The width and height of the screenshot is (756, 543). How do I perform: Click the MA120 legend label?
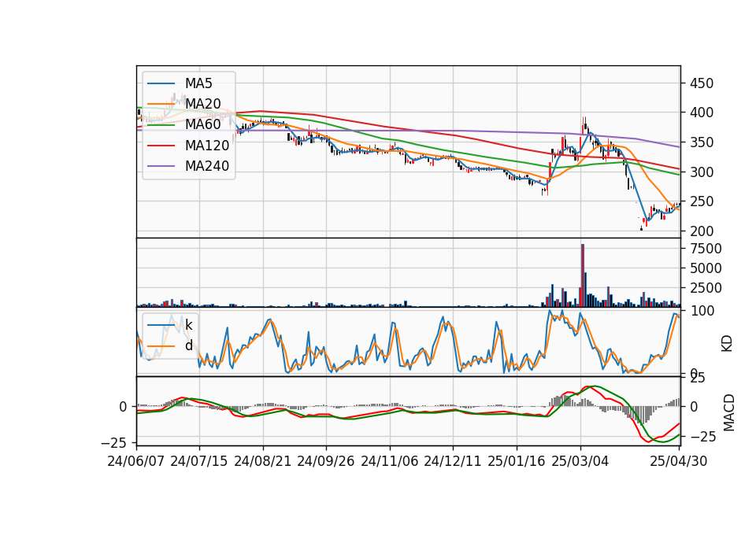tap(207, 145)
